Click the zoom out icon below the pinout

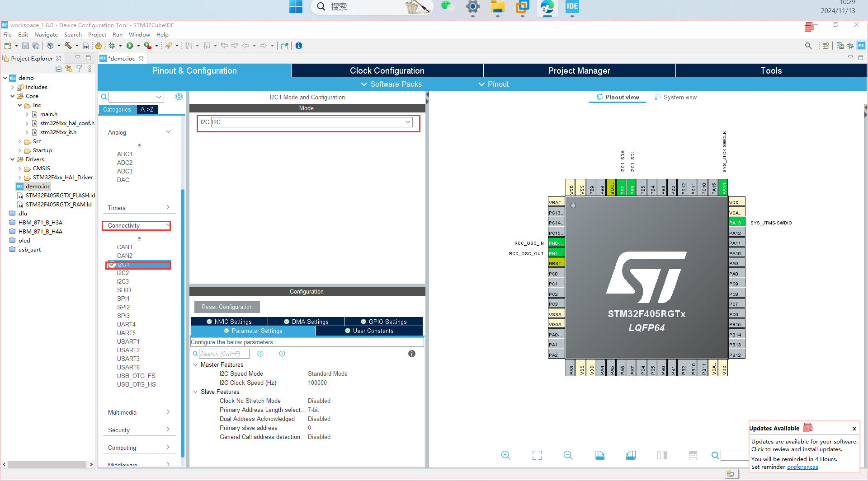pyautogui.click(x=568, y=455)
